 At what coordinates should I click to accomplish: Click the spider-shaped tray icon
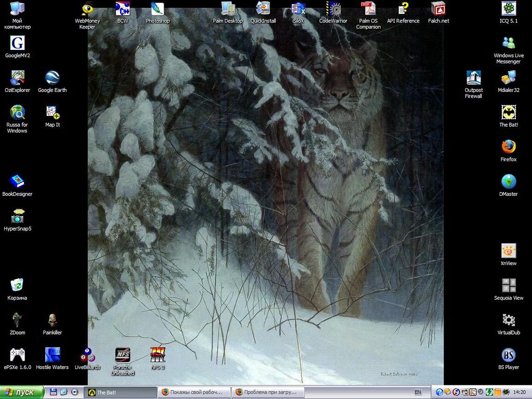click(506, 393)
